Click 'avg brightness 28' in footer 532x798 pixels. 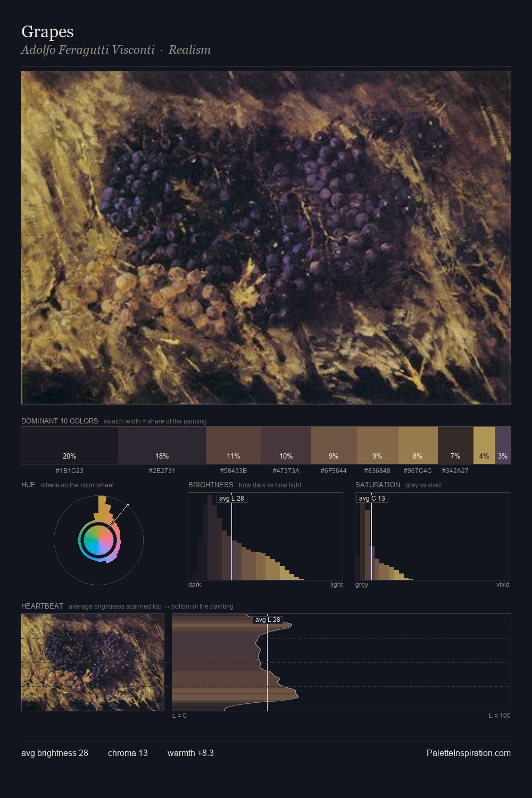(55, 753)
